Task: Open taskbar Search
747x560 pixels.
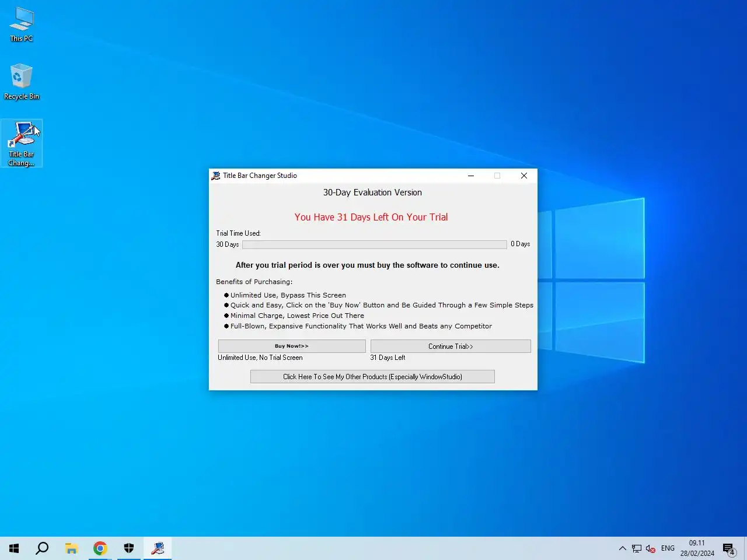Action: (42, 548)
